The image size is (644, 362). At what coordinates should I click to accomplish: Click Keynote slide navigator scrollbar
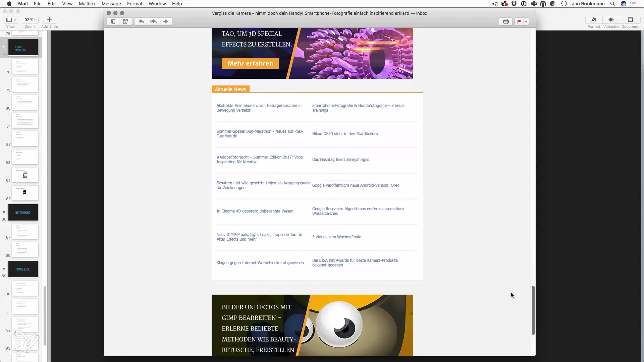tap(45, 316)
